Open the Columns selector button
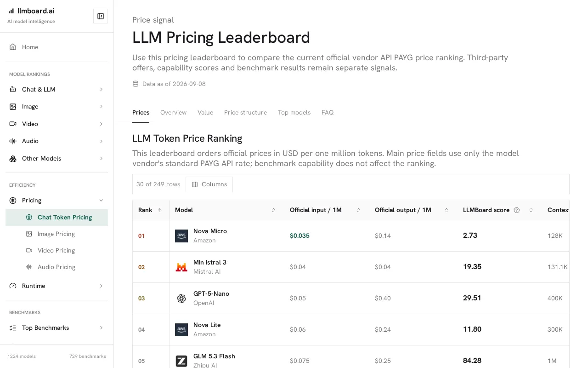This screenshot has width=588, height=368. click(209, 184)
